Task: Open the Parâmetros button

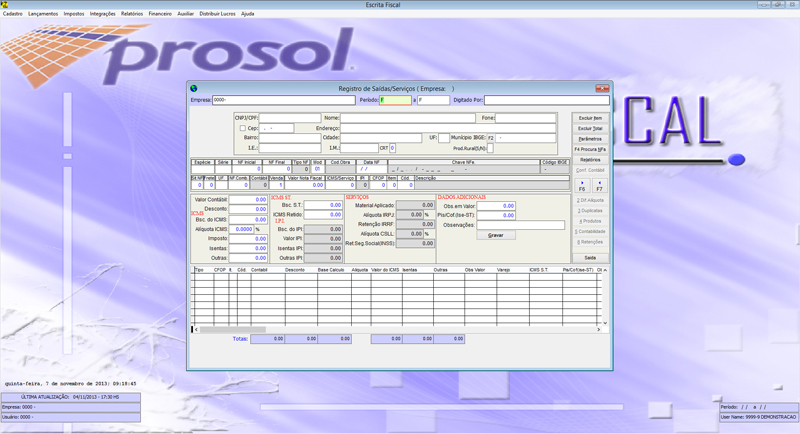Action: pos(590,139)
